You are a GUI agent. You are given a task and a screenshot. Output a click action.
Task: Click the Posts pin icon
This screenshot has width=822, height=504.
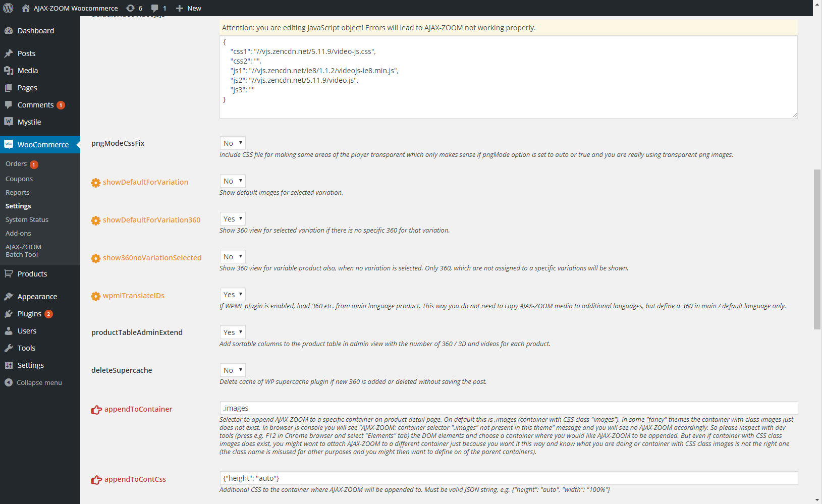(x=9, y=53)
